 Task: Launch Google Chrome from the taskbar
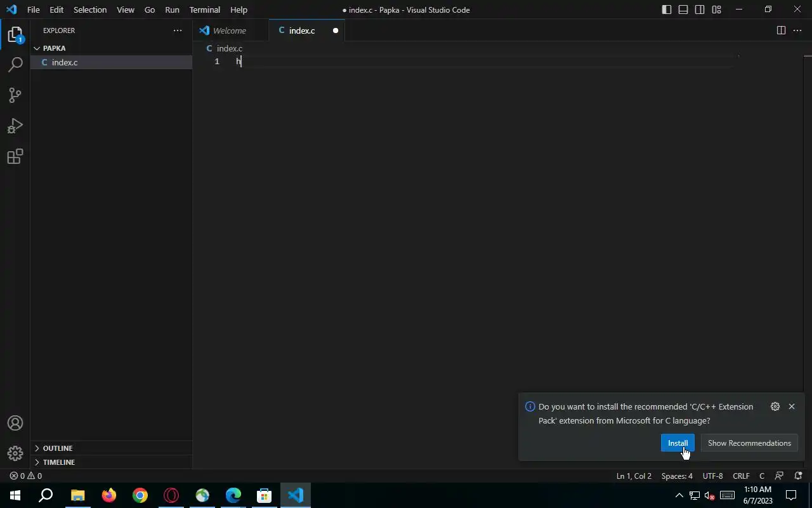[140, 495]
